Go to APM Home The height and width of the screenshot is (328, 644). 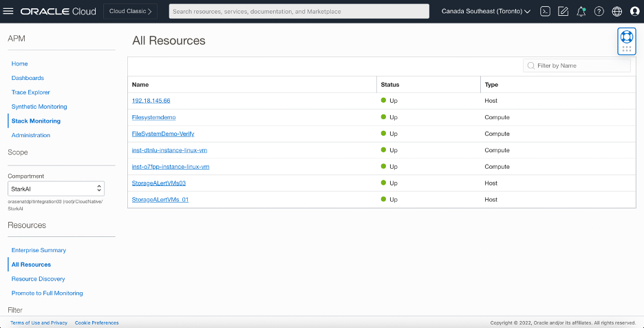pos(20,64)
